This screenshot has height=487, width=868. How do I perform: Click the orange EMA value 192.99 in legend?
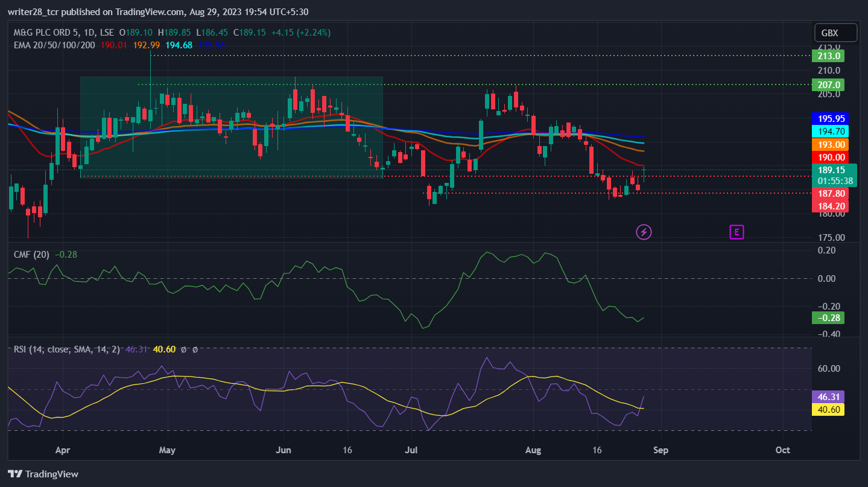tap(146, 45)
